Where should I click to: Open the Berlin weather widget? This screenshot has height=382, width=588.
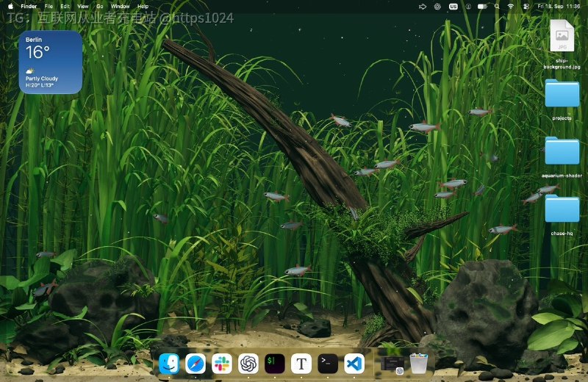tap(51, 62)
